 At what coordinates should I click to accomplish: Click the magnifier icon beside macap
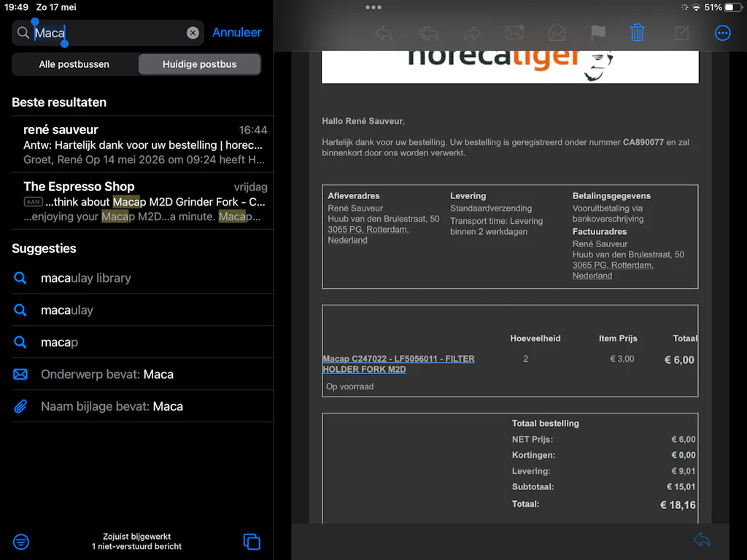20,342
